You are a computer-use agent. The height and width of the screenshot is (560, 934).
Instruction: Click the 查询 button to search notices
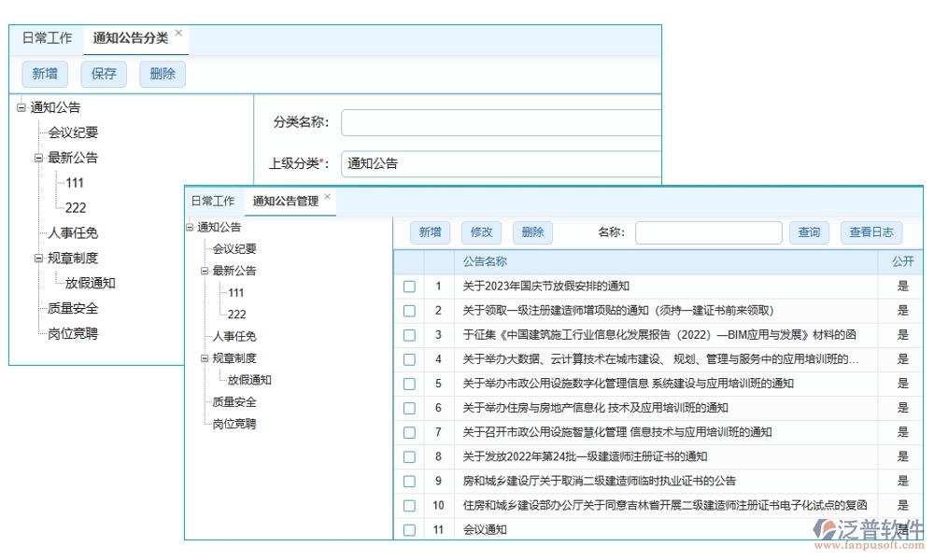[808, 232]
